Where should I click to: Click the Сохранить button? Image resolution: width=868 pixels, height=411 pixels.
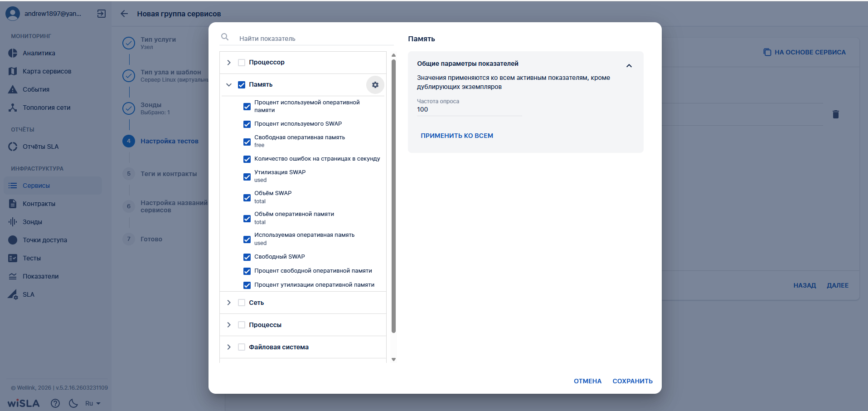(632, 381)
